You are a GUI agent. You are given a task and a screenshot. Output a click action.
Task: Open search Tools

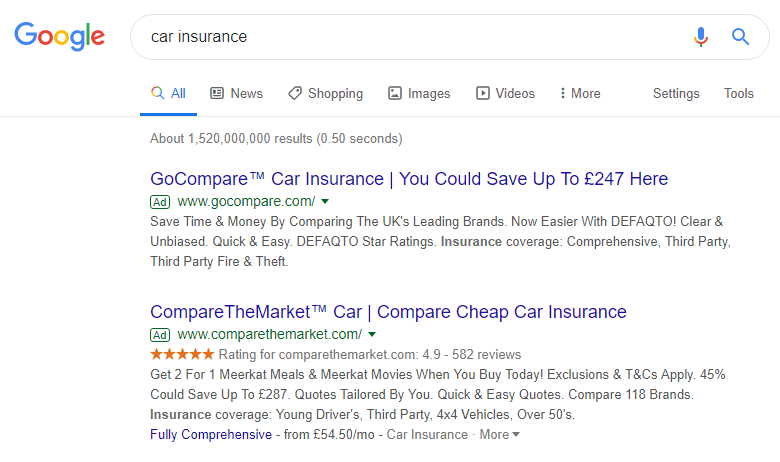pos(739,93)
